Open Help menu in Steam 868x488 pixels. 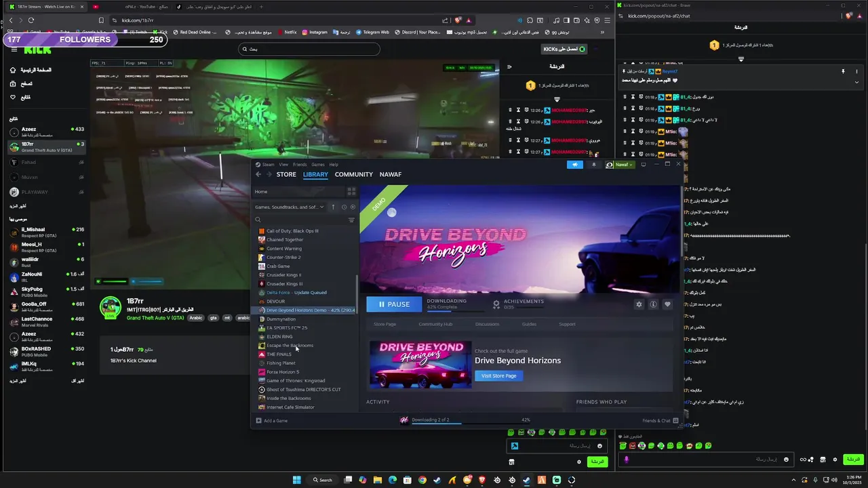click(334, 165)
